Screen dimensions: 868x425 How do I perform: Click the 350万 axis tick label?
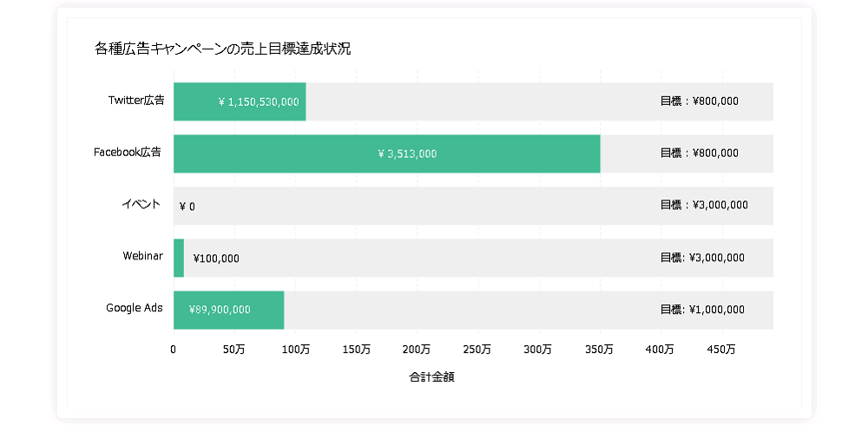tap(600, 350)
